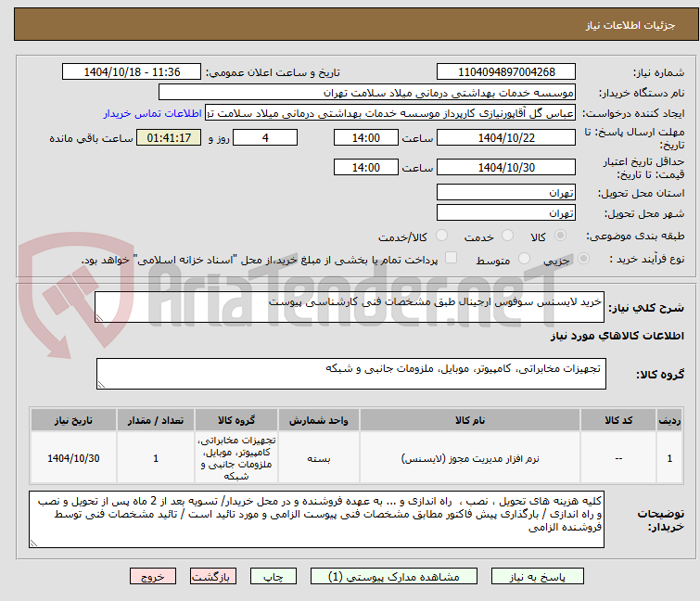700x601 pixels.
Task: Click the بازگشت back button
Action: point(212,576)
